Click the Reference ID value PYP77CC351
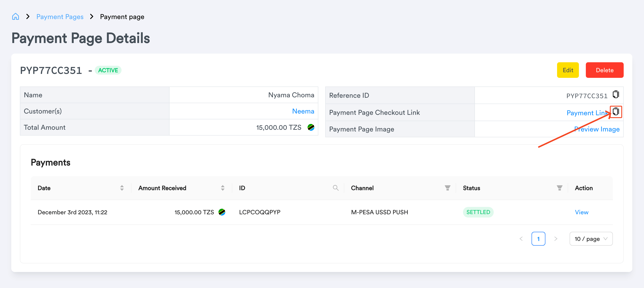 [587, 96]
